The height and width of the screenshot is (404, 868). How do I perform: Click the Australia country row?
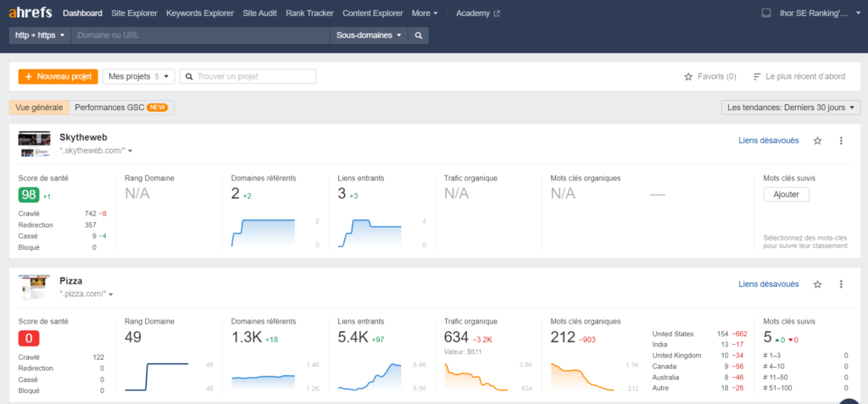[x=699, y=378]
